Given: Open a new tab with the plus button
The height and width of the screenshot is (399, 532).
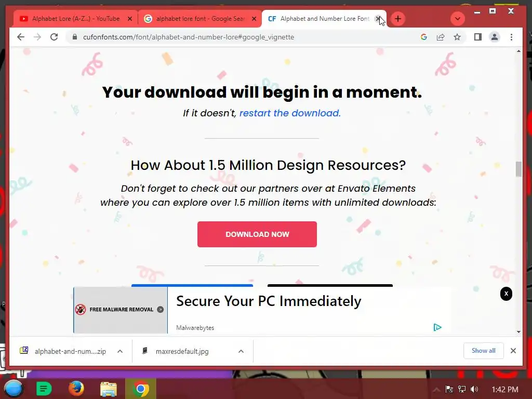Looking at the screenshot, I should 398,19.
